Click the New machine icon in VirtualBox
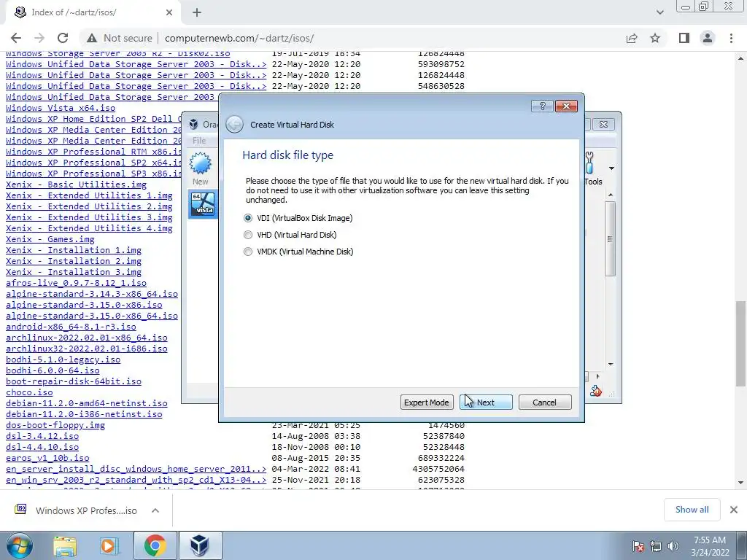The image size is (747, 560). [200, 168]
